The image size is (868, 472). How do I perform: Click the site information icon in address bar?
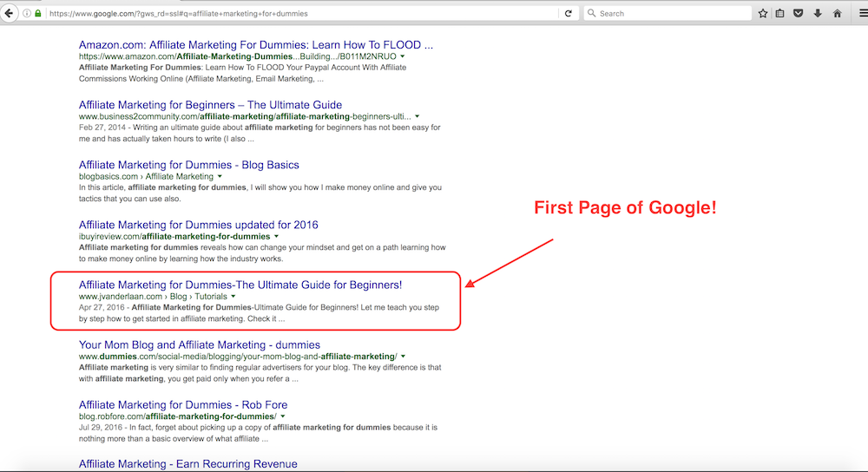click(27, 14)
